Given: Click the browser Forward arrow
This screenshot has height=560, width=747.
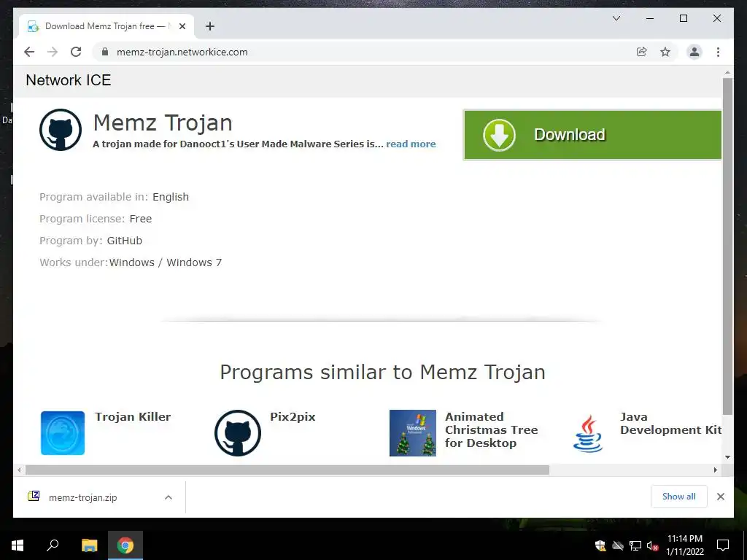Looking at the screenshot, I should click(x=53, y=52).
